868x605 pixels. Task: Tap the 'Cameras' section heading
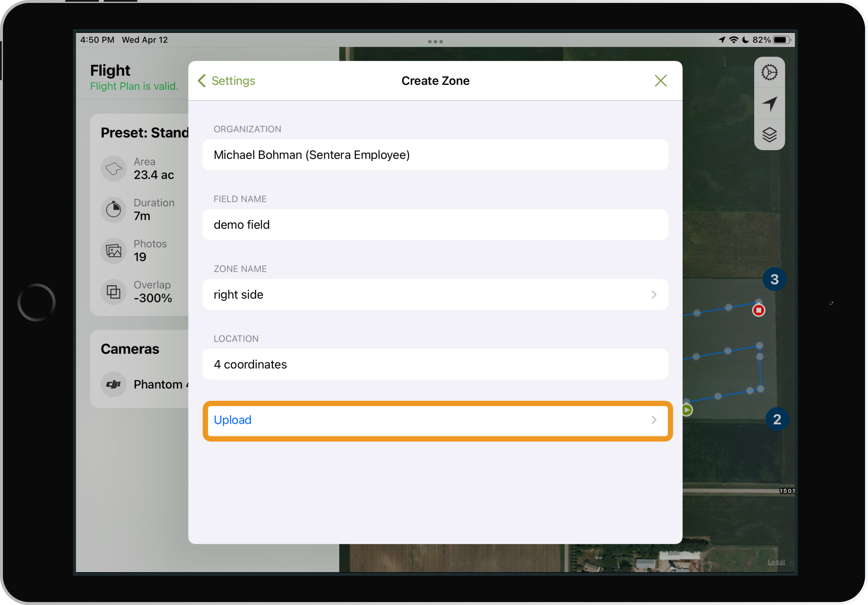(x=130, y=349)
